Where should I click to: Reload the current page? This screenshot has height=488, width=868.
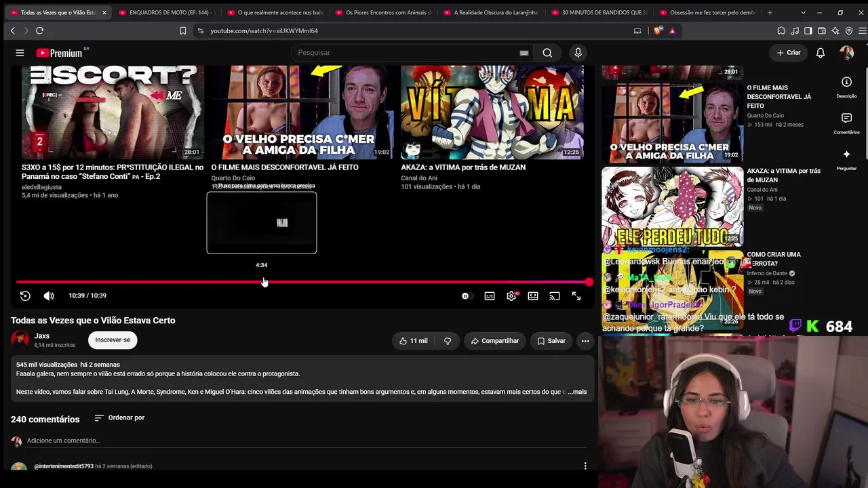[x=39, y=30]
